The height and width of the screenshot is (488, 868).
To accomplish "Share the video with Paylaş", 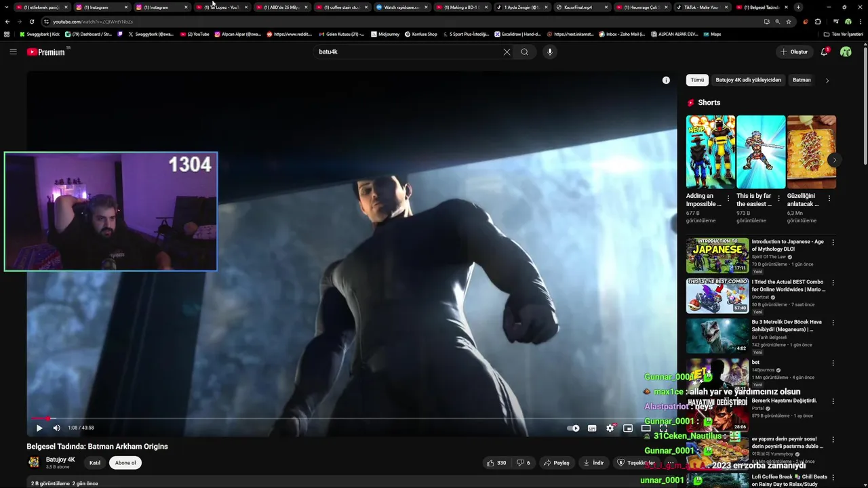I will coord(556,463).
